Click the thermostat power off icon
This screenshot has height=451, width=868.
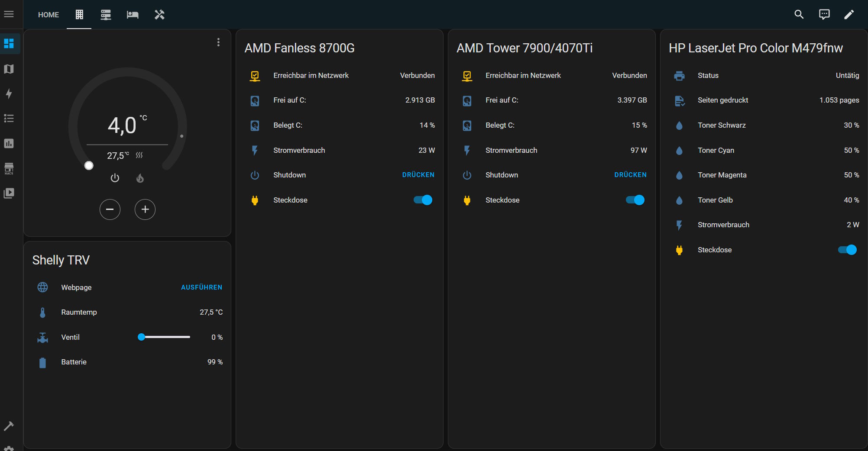click(115, 178)
